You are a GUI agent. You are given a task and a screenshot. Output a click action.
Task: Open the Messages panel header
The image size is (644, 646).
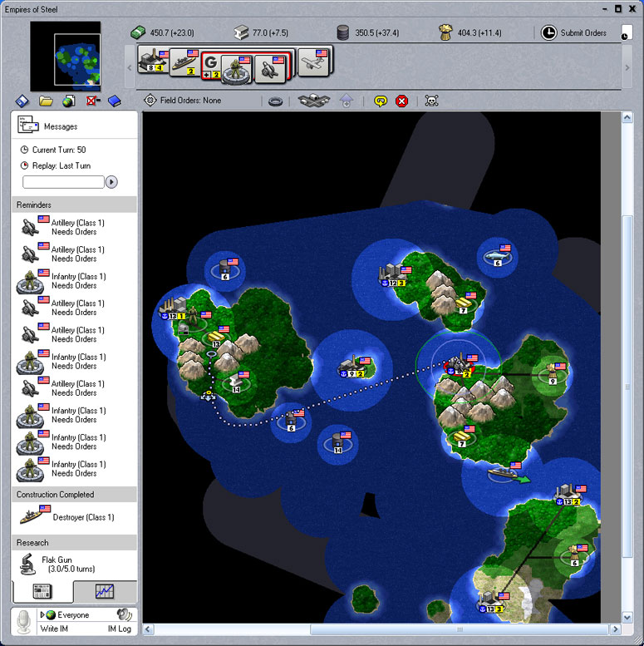pyautogui.click(x=74, y=126)
